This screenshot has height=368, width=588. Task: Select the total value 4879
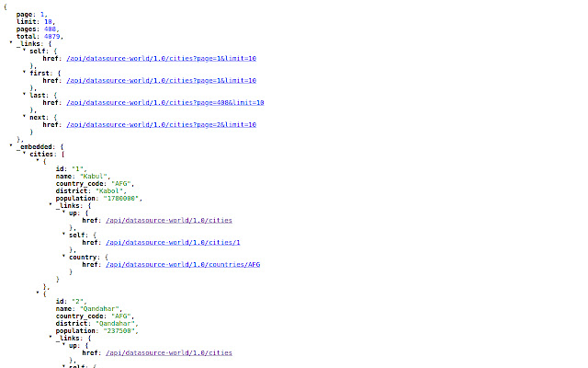pos(51,37)
